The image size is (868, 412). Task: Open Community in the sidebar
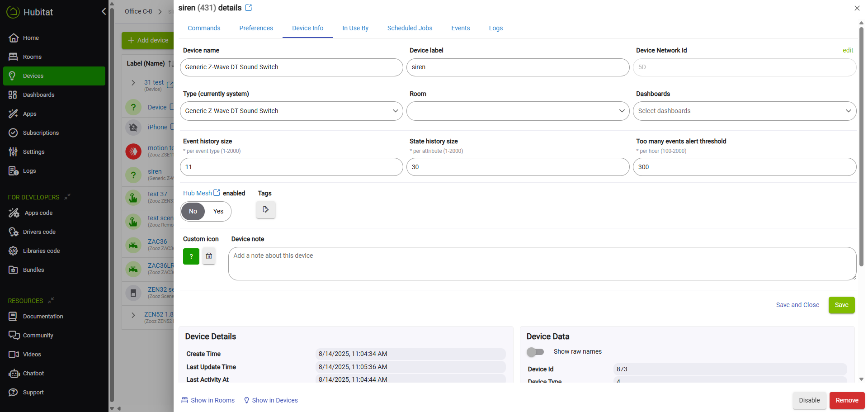[x=54, y=336]
